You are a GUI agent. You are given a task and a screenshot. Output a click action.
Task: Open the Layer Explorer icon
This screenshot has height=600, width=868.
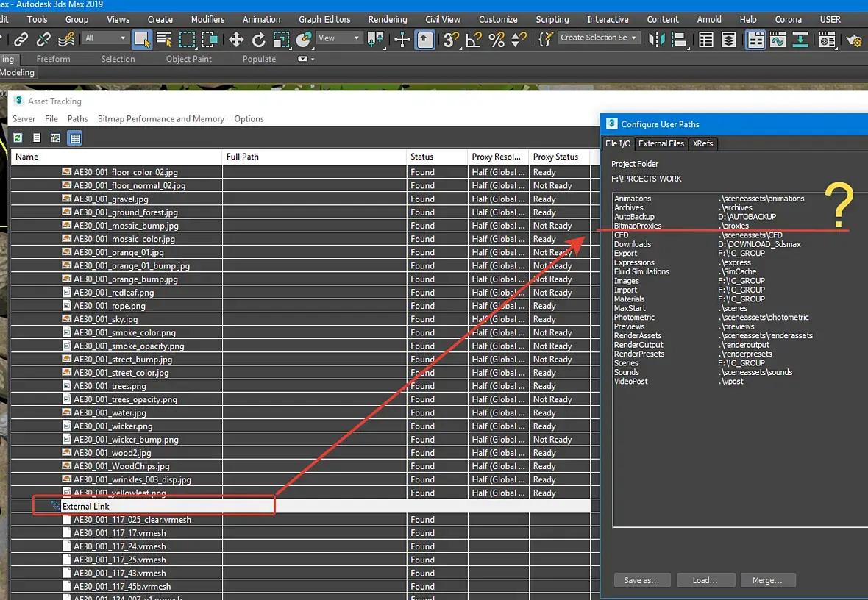tap(728, 39)
